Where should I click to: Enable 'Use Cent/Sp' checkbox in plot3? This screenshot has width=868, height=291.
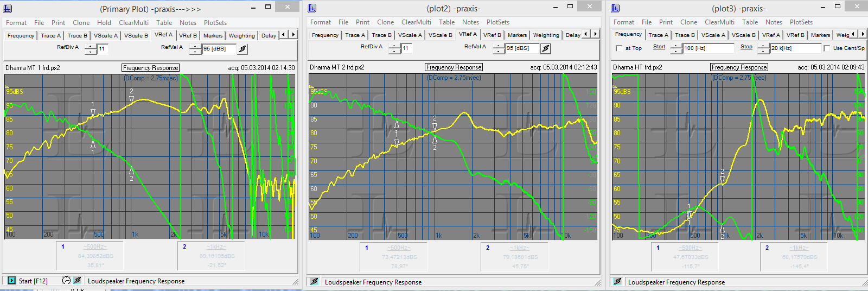[827, 48]
